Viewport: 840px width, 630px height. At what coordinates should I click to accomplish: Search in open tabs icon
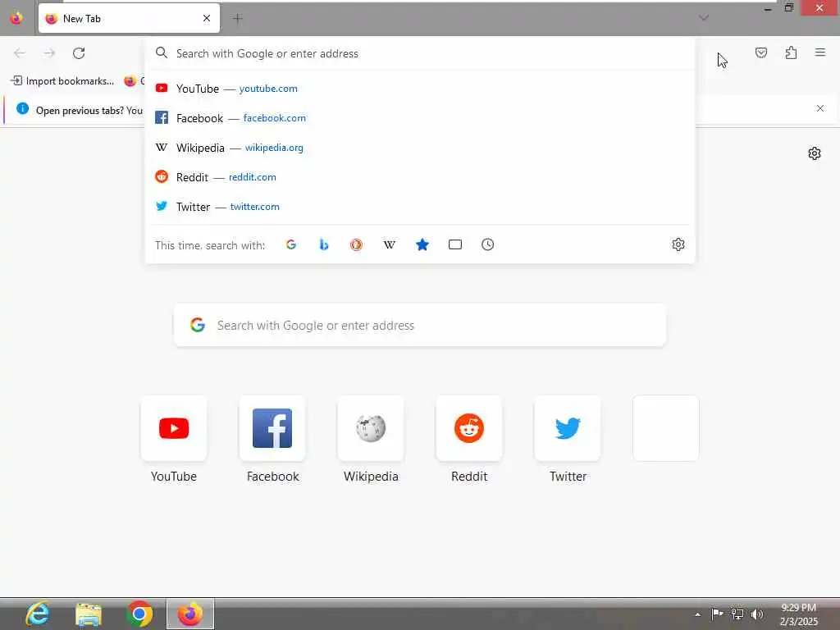click(454, 244)
